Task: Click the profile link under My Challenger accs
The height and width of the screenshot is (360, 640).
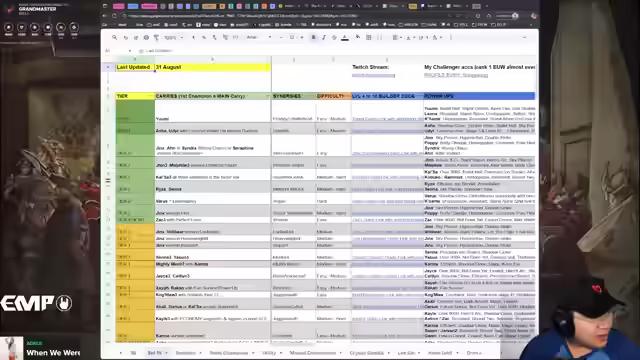Action: [456, 75]
